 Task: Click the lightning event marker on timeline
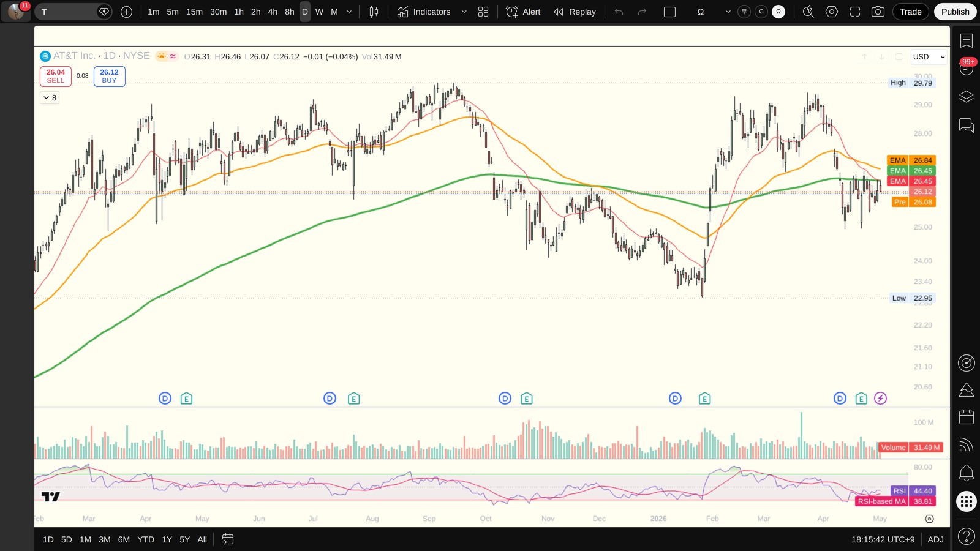point(880,399)
